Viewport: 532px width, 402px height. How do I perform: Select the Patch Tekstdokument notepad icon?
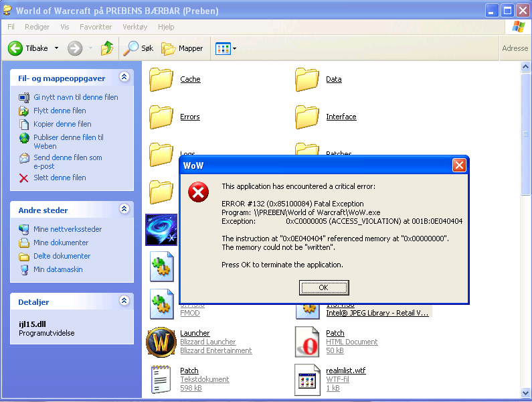(161, 379)
